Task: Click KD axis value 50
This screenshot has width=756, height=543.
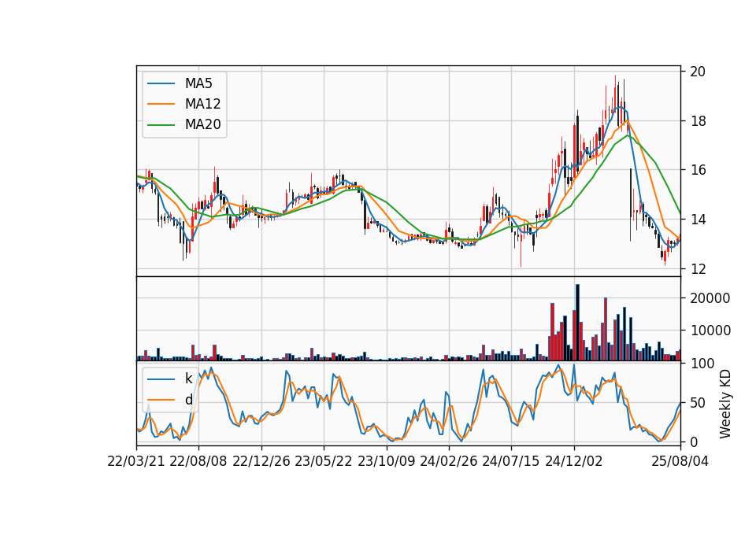Action: click(698, 402)
